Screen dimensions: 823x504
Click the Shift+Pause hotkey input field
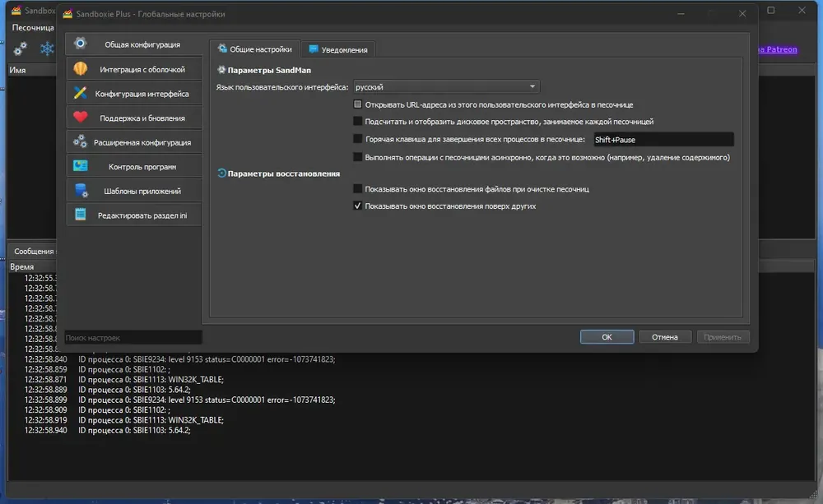point(663,140)
